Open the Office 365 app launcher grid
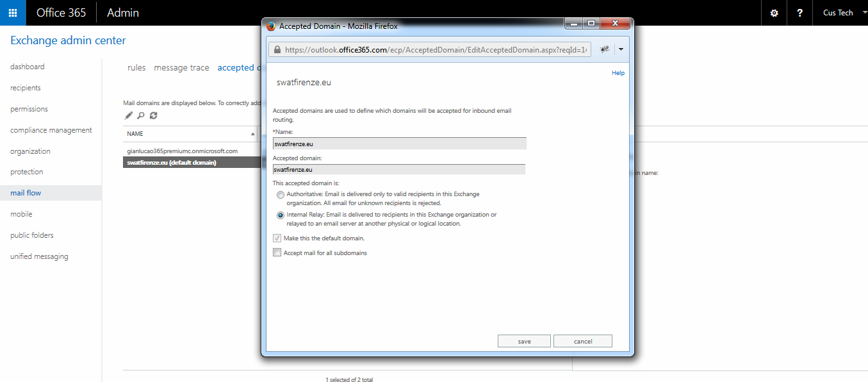Screen dimensions: 868x382 (x=13, y=13)
